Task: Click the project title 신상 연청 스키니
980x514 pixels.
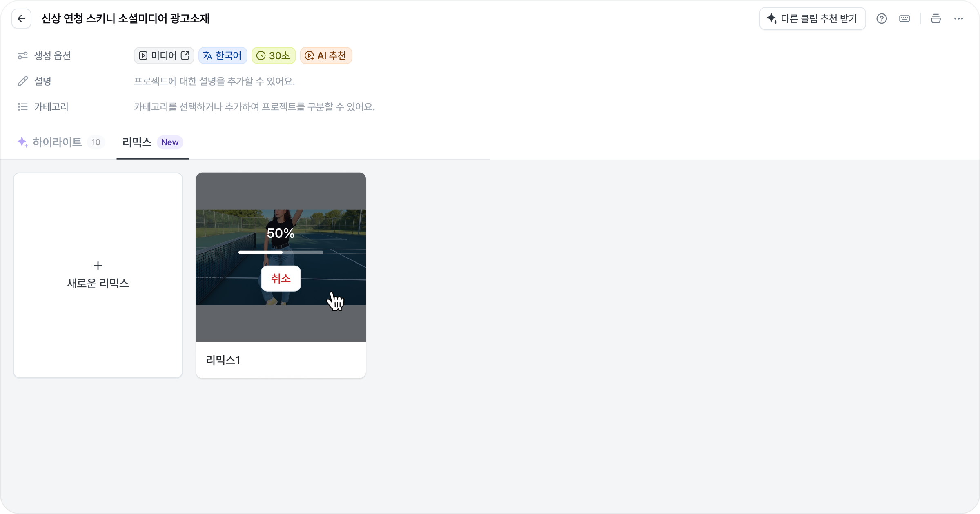Action: 126,19
